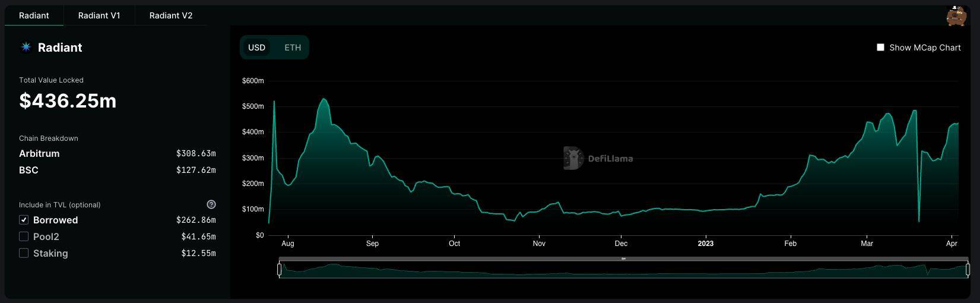Click the Mar x-axis label
Screen dimensions: 980x303
click(x=867, y=244)
